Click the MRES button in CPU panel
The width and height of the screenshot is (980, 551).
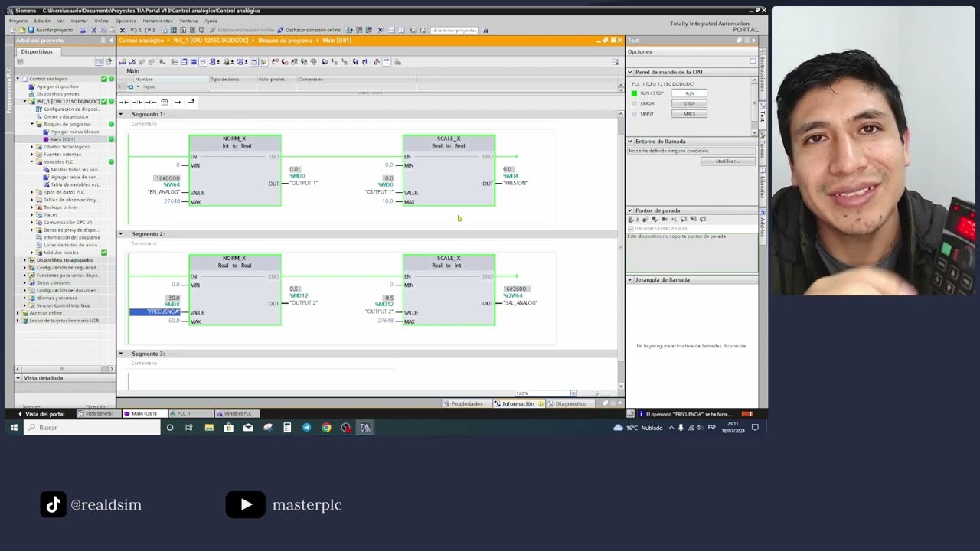click(689, 113)
